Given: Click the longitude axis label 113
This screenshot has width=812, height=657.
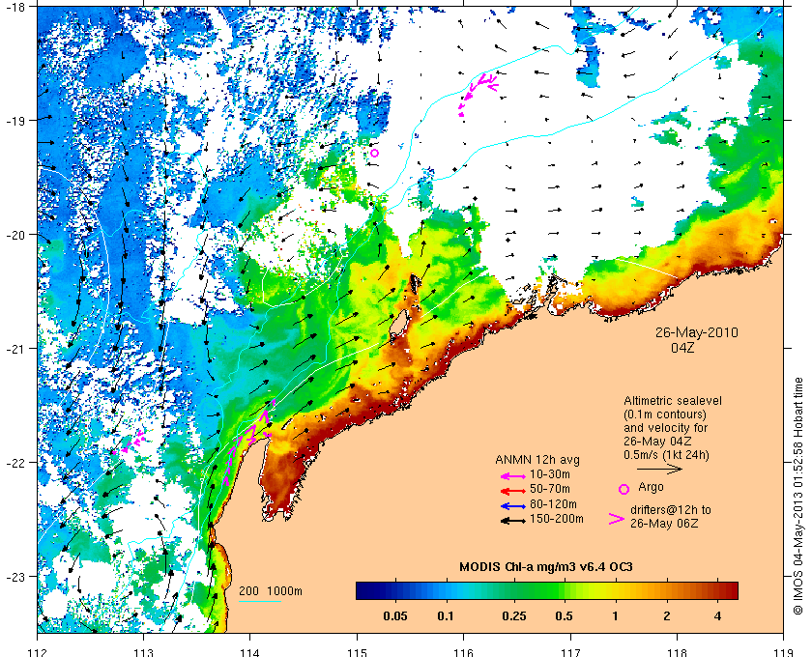Looking at the screenshot, I should pos(143,652).
